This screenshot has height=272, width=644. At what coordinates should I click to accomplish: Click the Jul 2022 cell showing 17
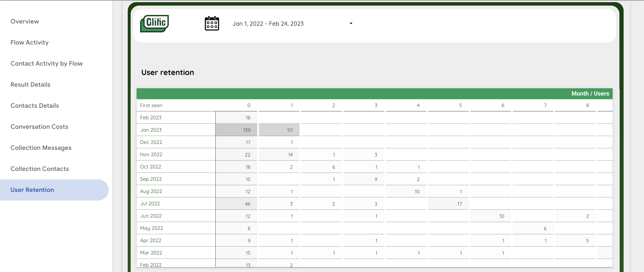[448, 204]
